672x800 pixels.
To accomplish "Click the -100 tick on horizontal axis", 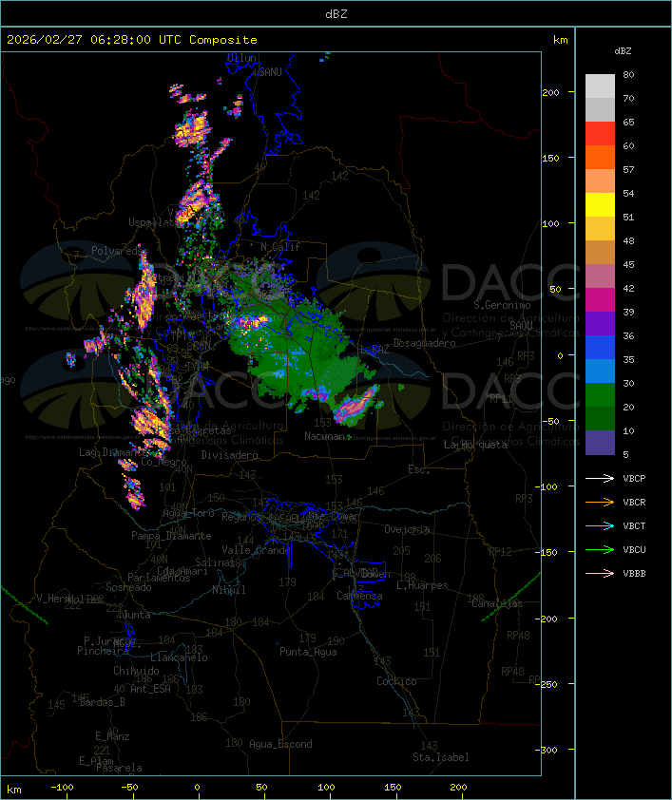I will (x=62, y=788).
